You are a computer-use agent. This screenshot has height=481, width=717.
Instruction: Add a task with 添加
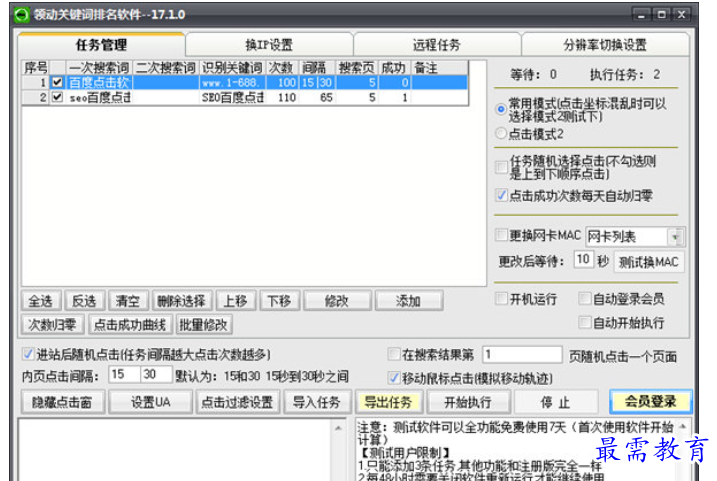point(408,301)
